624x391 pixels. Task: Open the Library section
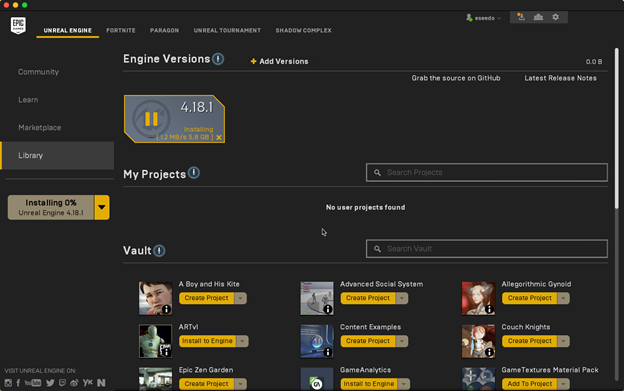(58, 156)
